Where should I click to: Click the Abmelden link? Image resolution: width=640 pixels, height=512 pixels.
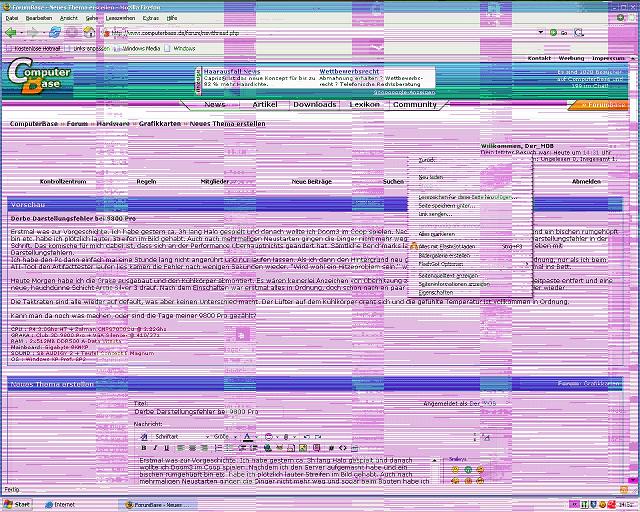586,181
